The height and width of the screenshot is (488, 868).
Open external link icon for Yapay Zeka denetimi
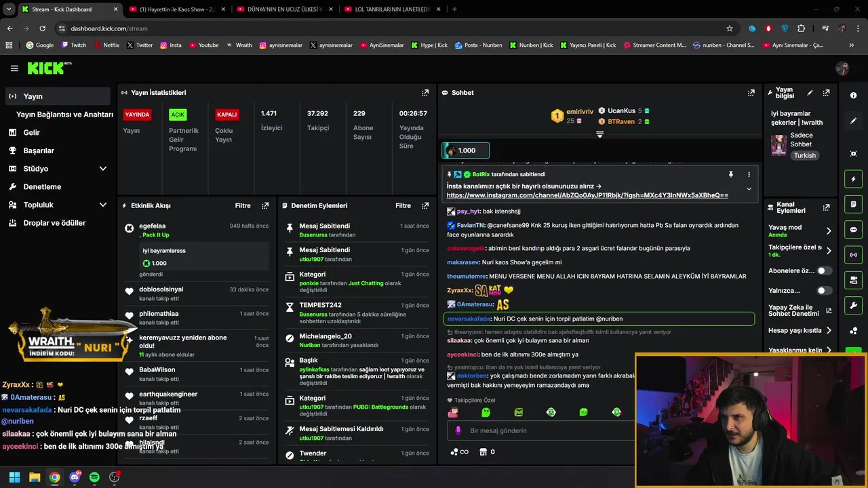click(828, 311)
